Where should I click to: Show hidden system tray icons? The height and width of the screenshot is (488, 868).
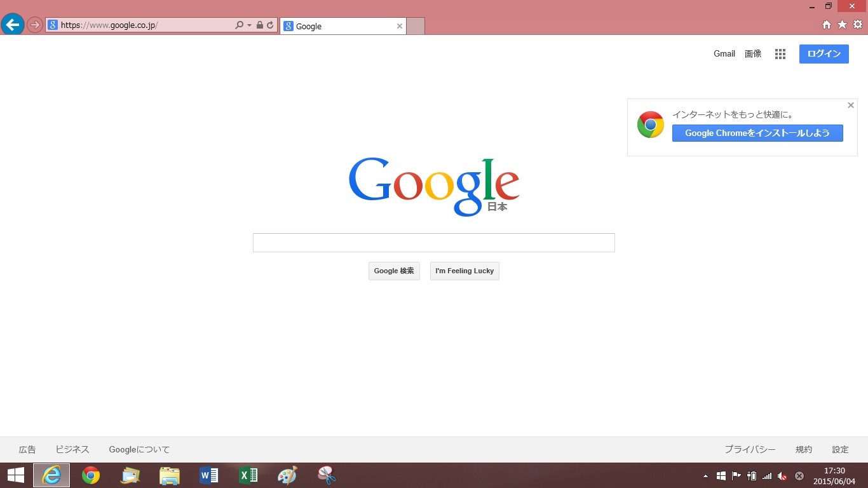tap(705, 476)
